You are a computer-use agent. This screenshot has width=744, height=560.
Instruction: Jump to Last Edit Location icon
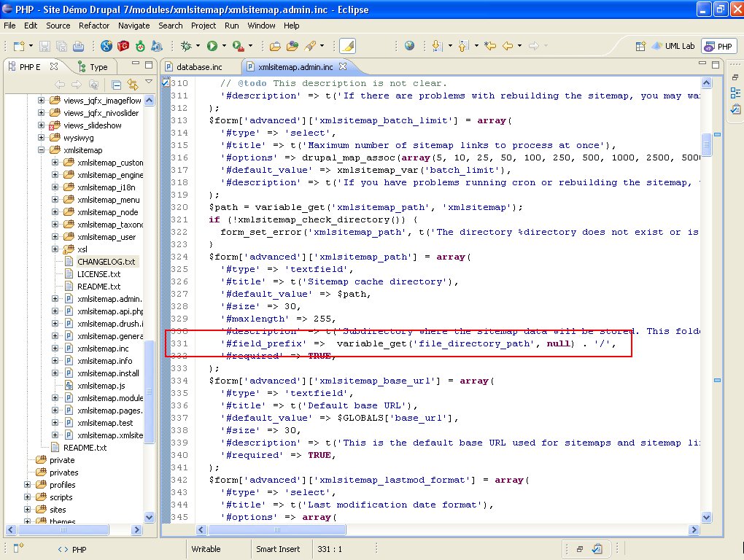(x=490, y=46)
